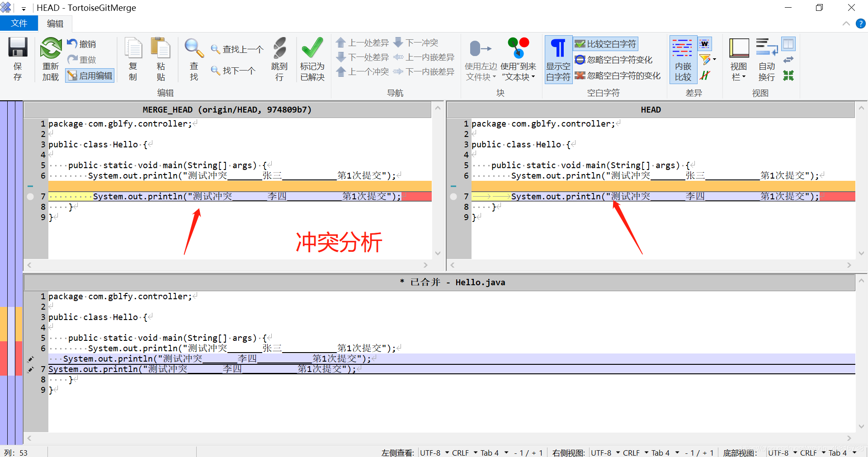
Task: Enable 忽略空白字符变化 option
Action: point(615,59)
